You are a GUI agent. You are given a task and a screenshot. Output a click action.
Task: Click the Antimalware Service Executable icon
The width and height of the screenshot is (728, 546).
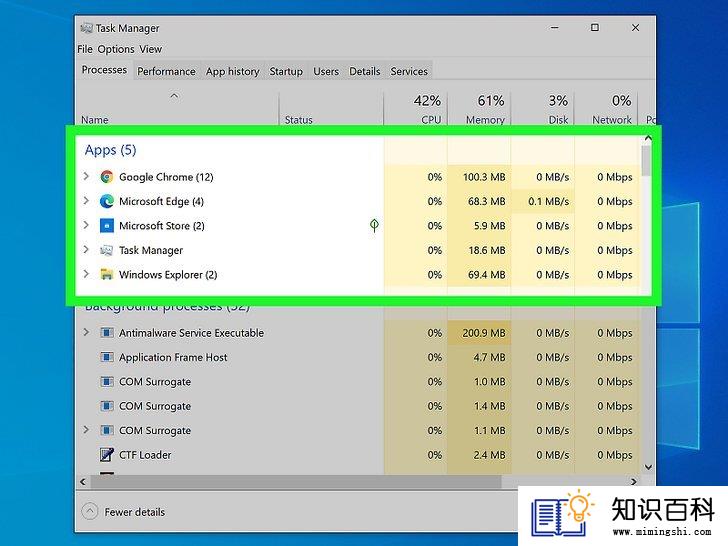coord(107,333)
